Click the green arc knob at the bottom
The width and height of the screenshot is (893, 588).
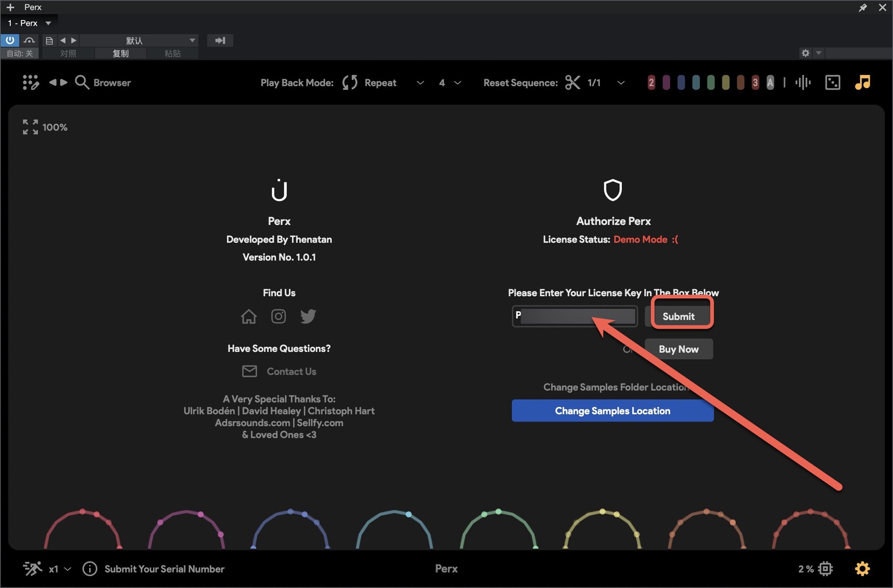[x=498, y=529]
